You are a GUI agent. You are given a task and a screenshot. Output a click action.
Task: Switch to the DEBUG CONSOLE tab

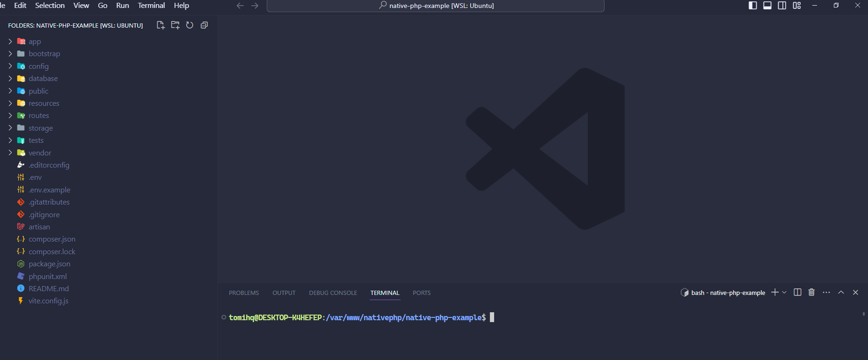coord(333,293)
